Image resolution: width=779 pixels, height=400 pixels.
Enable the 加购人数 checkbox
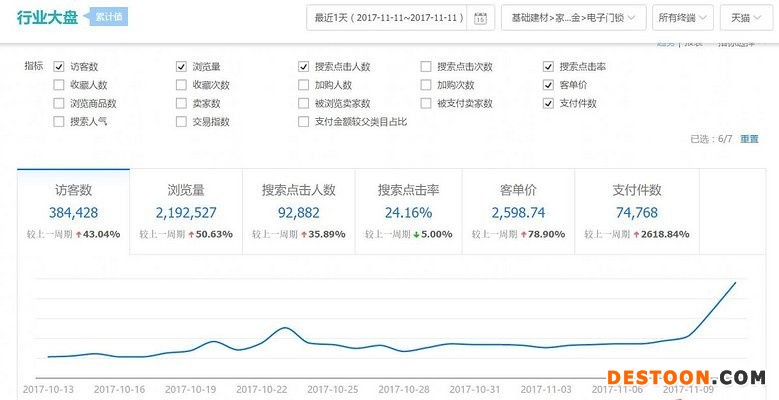tap(304, 85)
